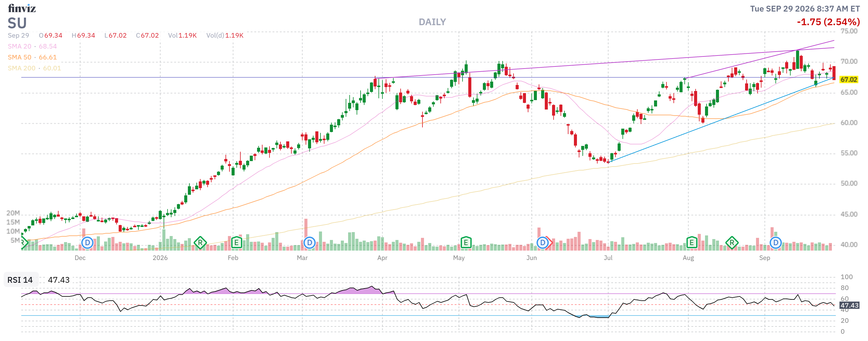Image resolution: width=868 pixels, height=341 pixels.
Task: Open the March dividend D marker
Action: 309,242
